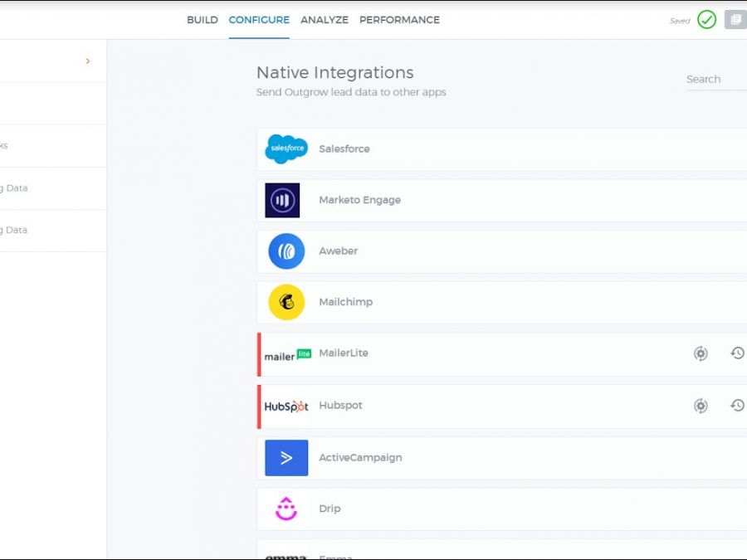Screen dimensions: 747x560
Task: Open the MailerLite integration name
Action: coord(343,353)
